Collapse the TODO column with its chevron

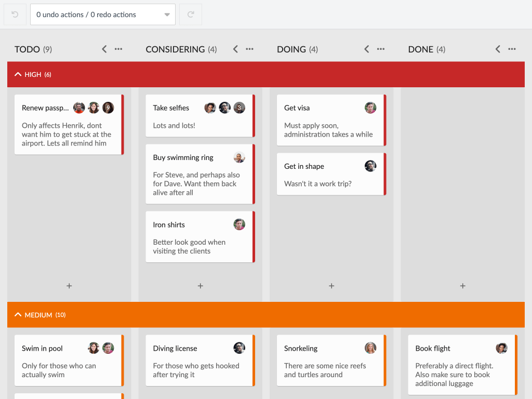[104, 49]
